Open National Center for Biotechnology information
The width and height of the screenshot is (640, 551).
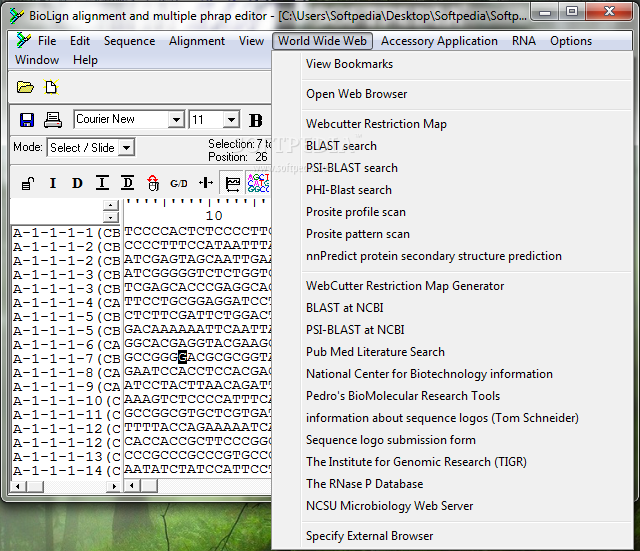point(453,374)
